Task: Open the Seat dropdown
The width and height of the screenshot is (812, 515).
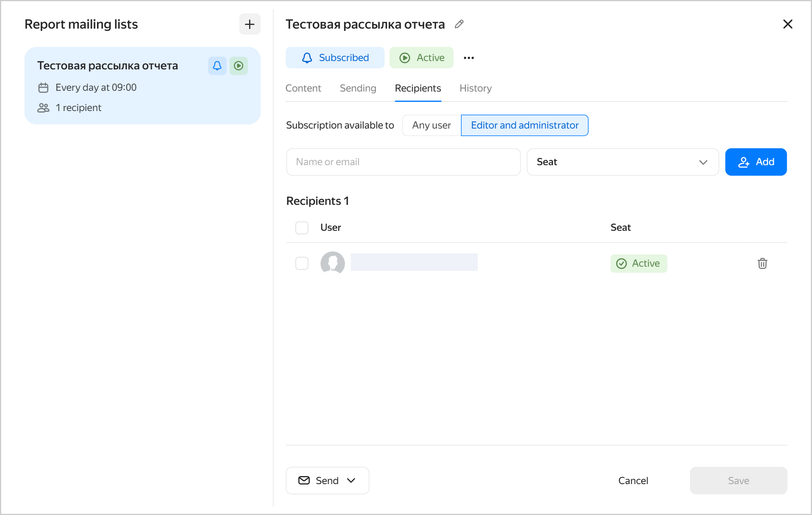Action: point(623,162)
